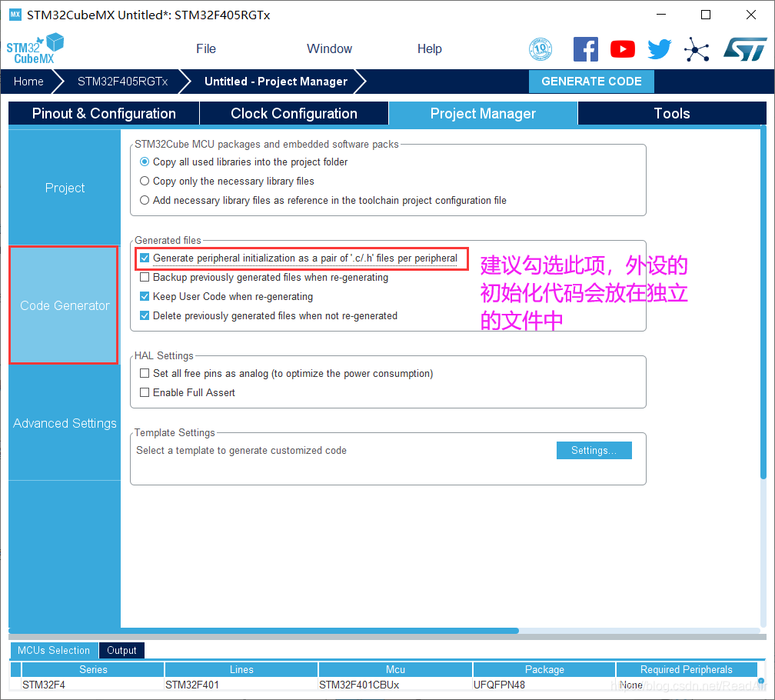Click the ST community network icon
775x700 pixels.
pos(697,49)
